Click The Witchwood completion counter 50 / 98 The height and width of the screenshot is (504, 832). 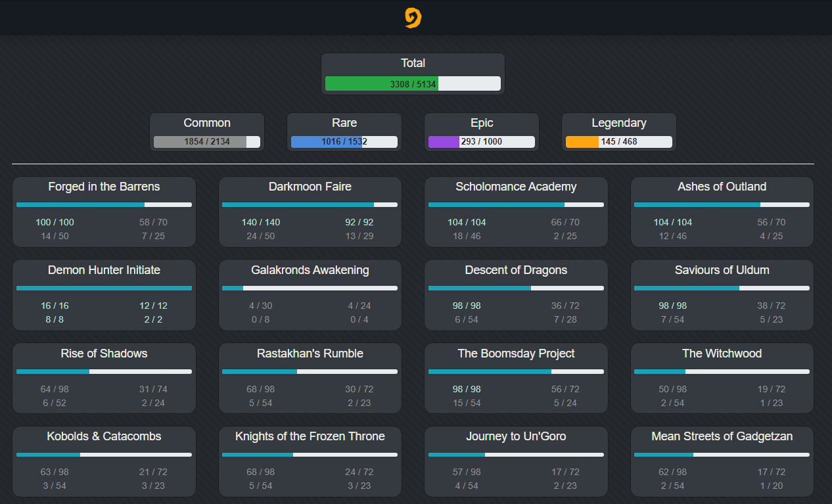(x=672, y=389)
